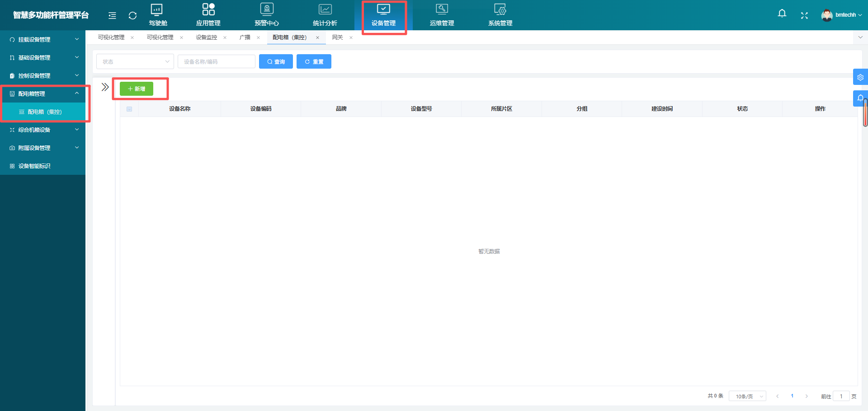Viewport: 868px width, 411px height.
Task: Click the green 新增 add button
Action: [137, 89]
